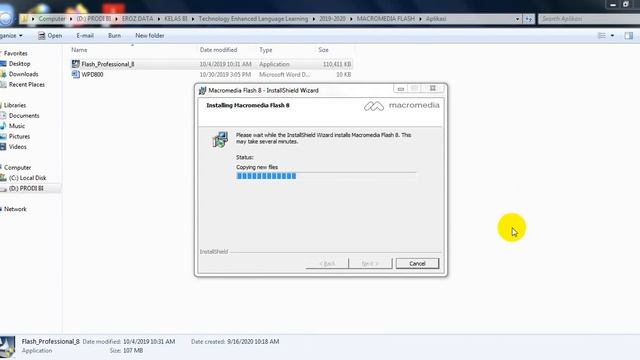Click the Flash_Professional_8 application icon
The image size is (640, 360).
(76, 64)
